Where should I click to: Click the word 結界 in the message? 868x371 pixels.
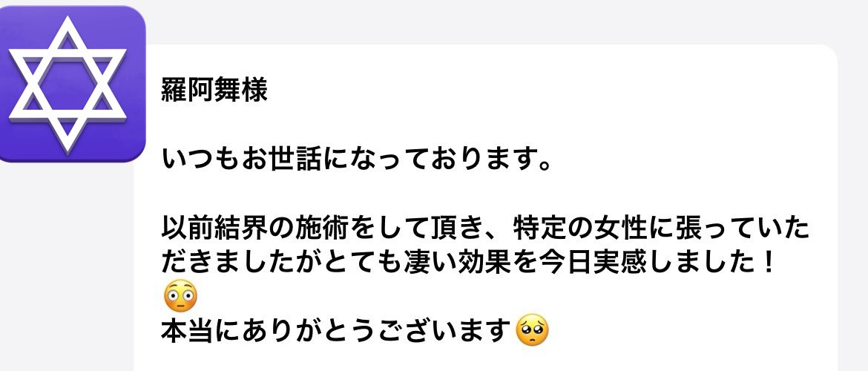point(241,229)
